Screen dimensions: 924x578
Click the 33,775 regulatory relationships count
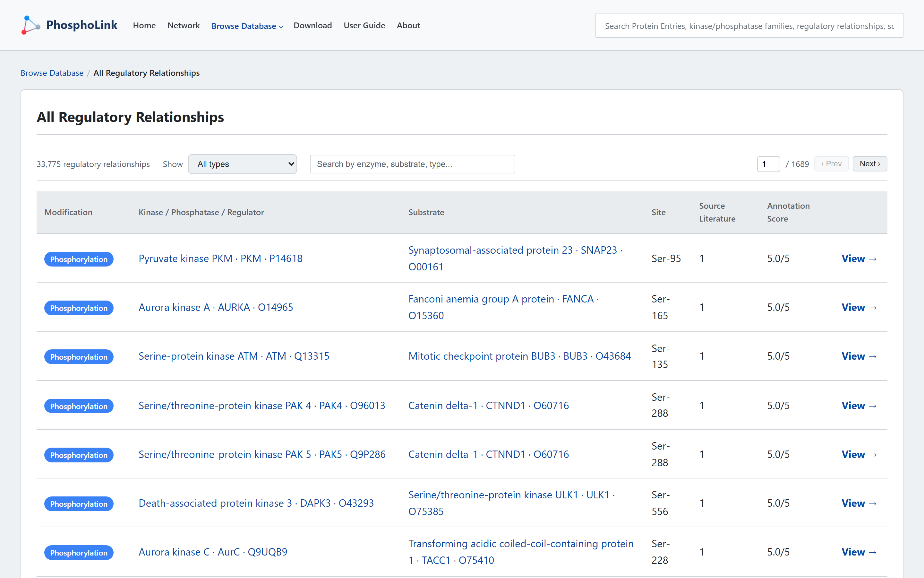click(93, 164)
